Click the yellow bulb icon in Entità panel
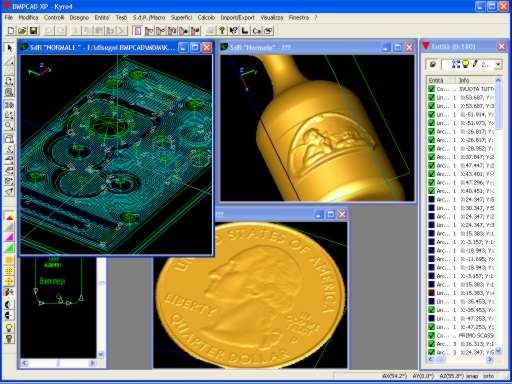512x384 pixels. click(x=465, y=64)
